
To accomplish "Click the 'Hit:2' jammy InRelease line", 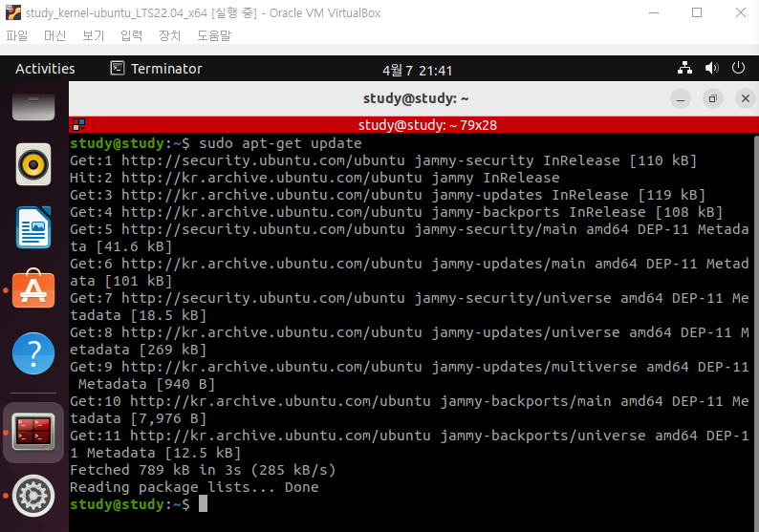I will [314, 178].
